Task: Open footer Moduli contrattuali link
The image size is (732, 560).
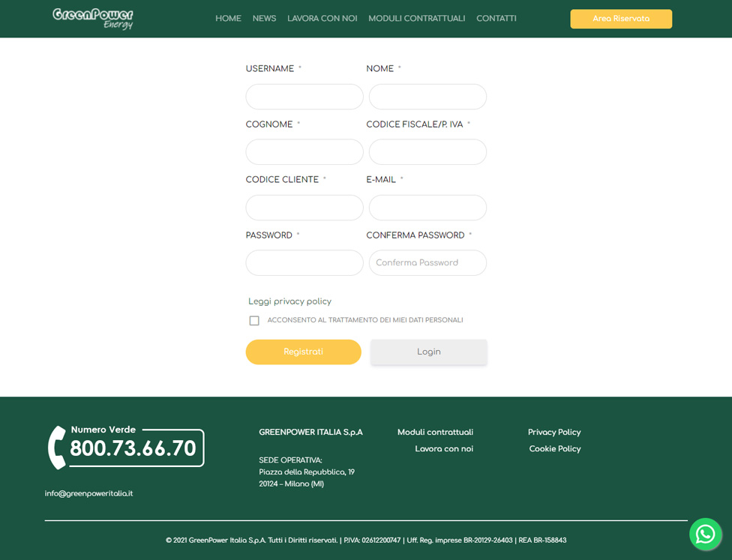Action: 435,432
